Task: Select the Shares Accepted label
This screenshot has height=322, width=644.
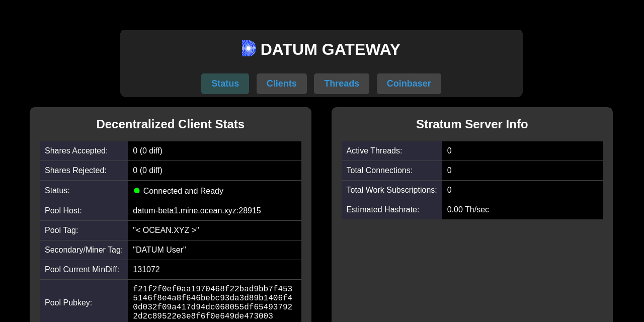Action: coord(76,151)
